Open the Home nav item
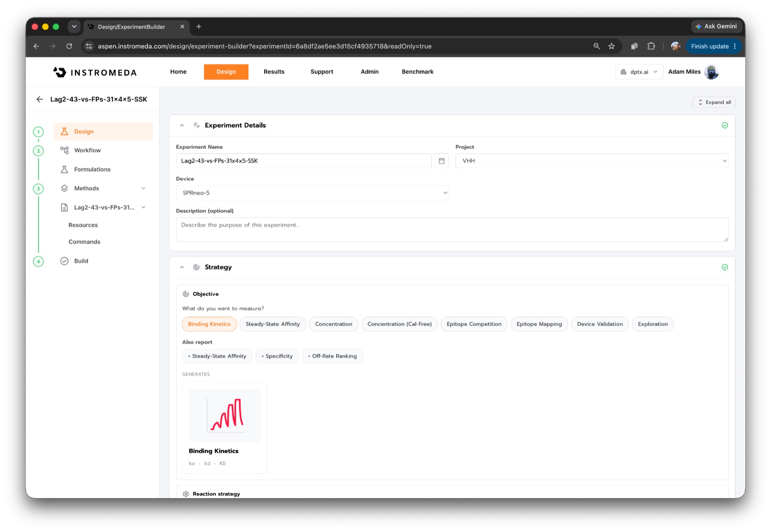The image size is (771, 532). pos(178,72)
